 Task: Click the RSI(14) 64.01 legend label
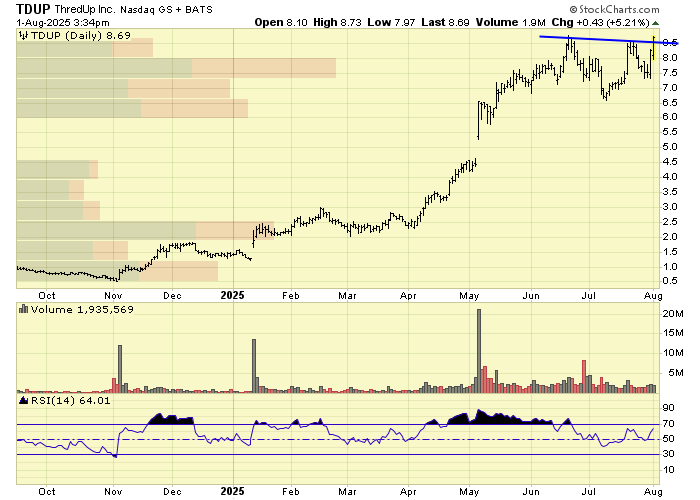click(70, 400)
